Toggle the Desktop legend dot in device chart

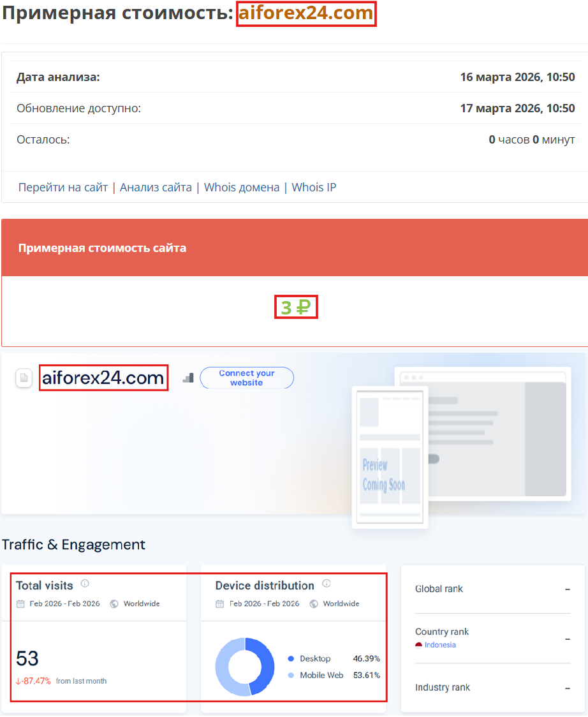click(x=292, y=659)
